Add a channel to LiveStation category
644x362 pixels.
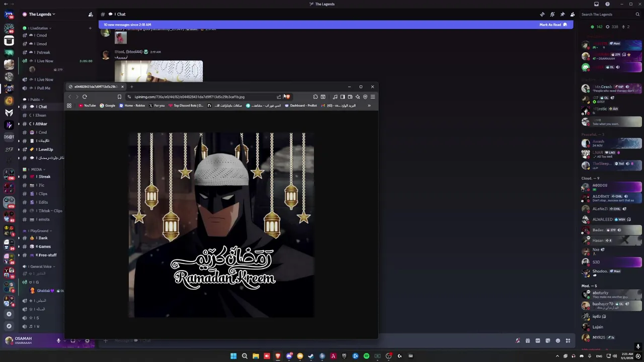pyautogui.click(x=90, y=28)
